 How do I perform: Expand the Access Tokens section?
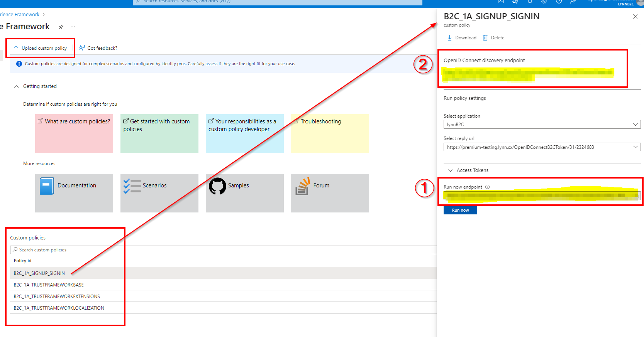point(450,170)
